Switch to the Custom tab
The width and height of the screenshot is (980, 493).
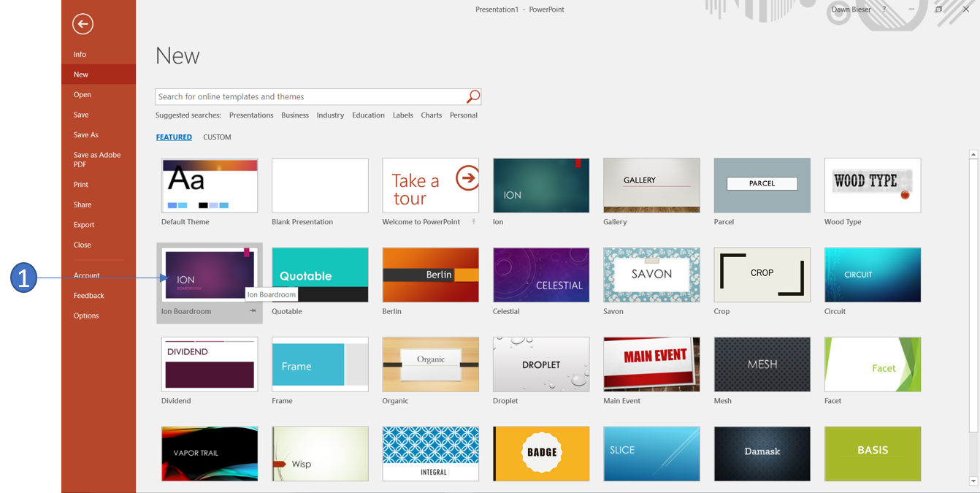(217, 137)
